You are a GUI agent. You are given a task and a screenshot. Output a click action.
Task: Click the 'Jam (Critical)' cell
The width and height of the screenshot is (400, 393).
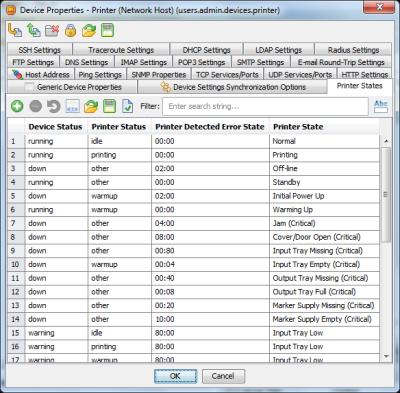coord(324,223)
